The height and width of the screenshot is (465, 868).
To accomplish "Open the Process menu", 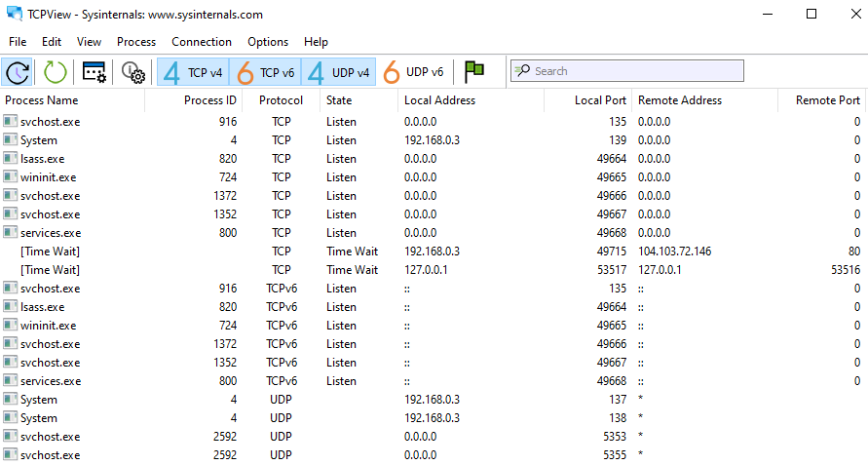I will 136,42.
